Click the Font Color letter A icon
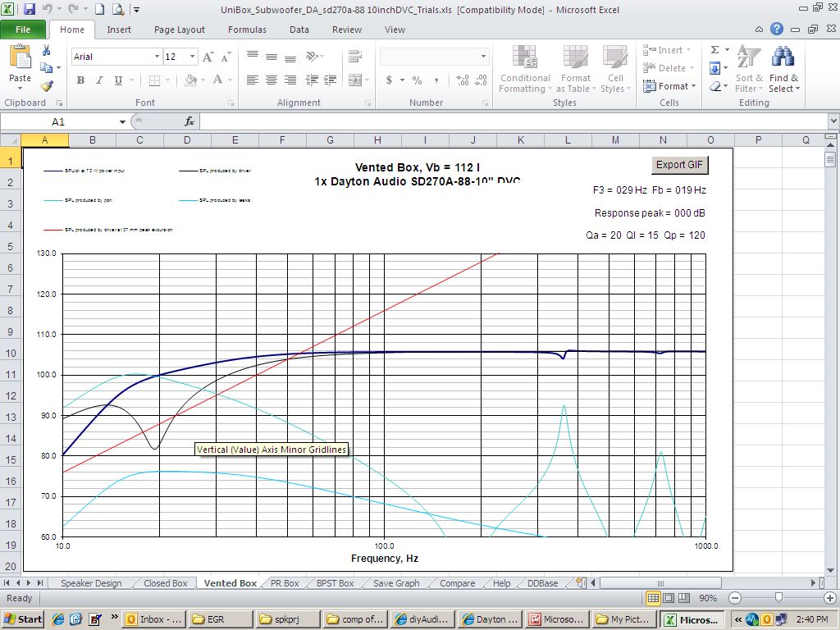Screen dimensions: 840x630 pos(217,80)
